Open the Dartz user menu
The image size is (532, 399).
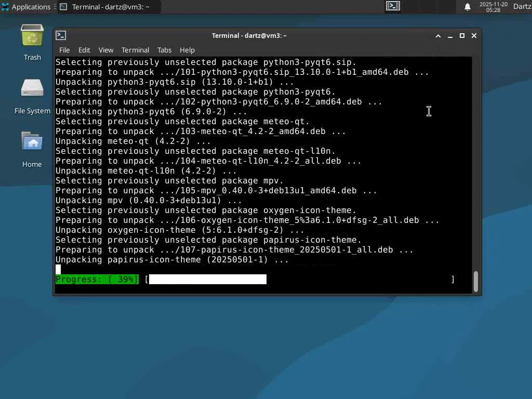522,7
